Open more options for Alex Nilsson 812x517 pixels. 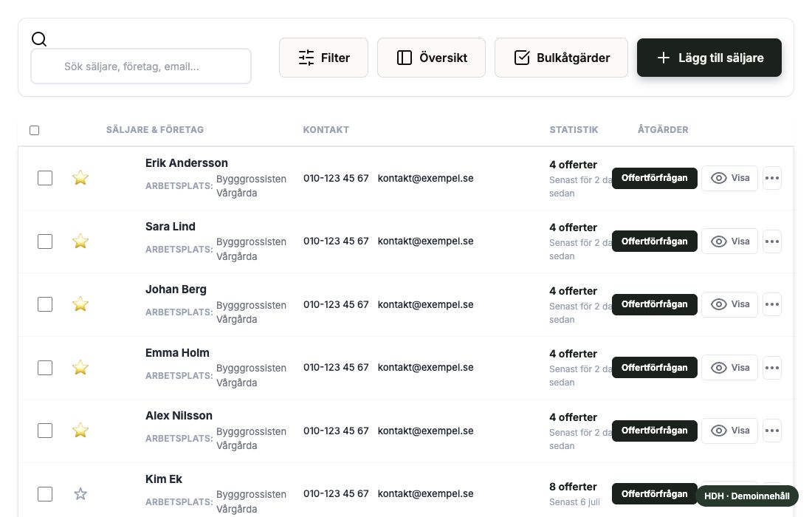coord(771,431)
